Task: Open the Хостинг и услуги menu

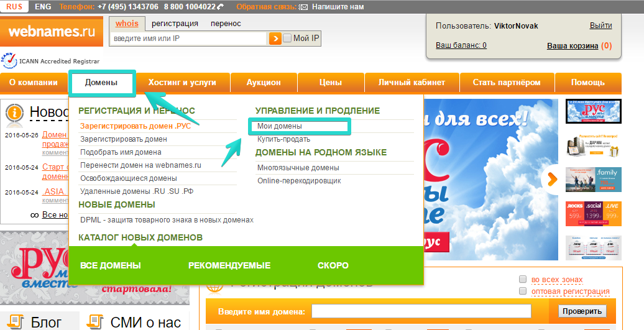Action: coord(182,83)
